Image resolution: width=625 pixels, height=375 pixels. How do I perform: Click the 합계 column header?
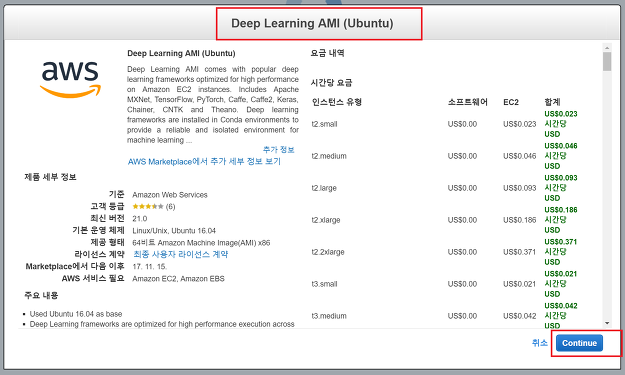click(552, 102)
